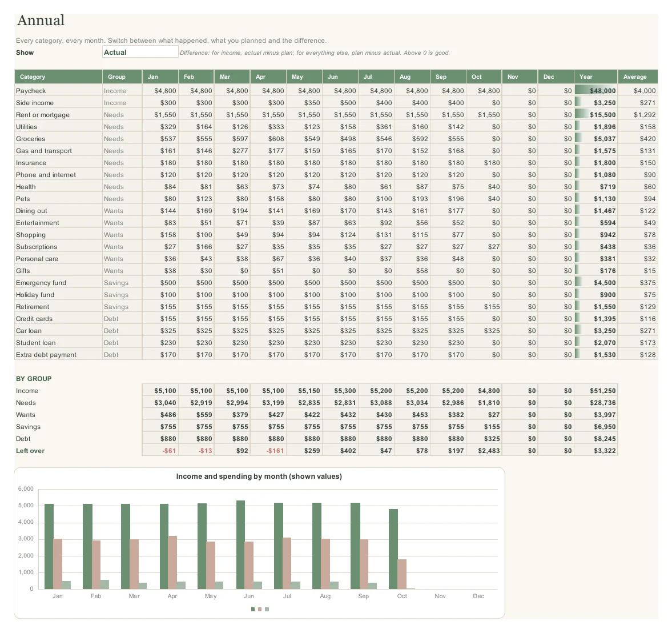The image size is (672, 633).
Task: Select the Annual page title
Action: tap(41, 20)
